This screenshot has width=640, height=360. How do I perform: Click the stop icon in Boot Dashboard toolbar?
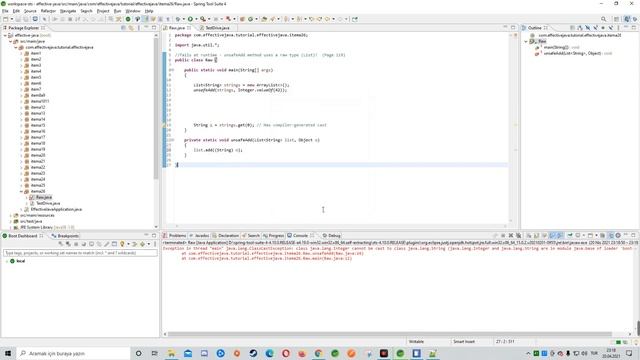click(x=76, y=244)
